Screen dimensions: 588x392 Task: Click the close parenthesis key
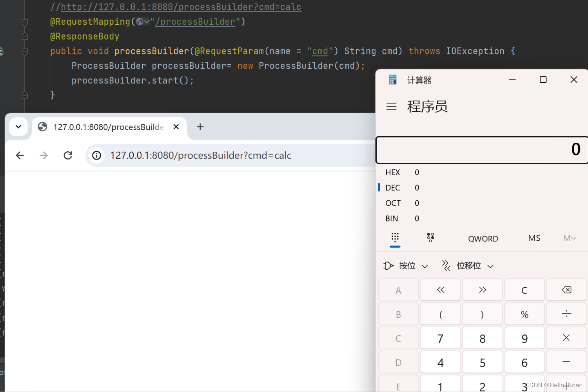[483, 314]
